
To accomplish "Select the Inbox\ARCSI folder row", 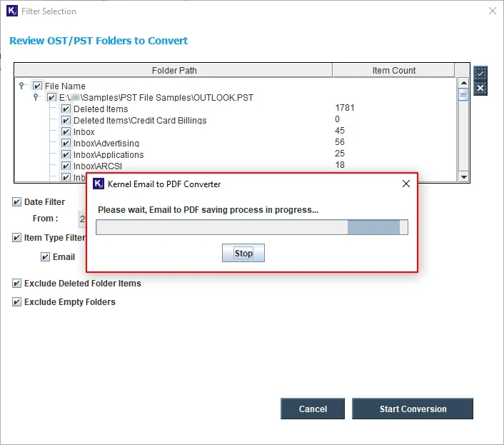I will point(98,166).
